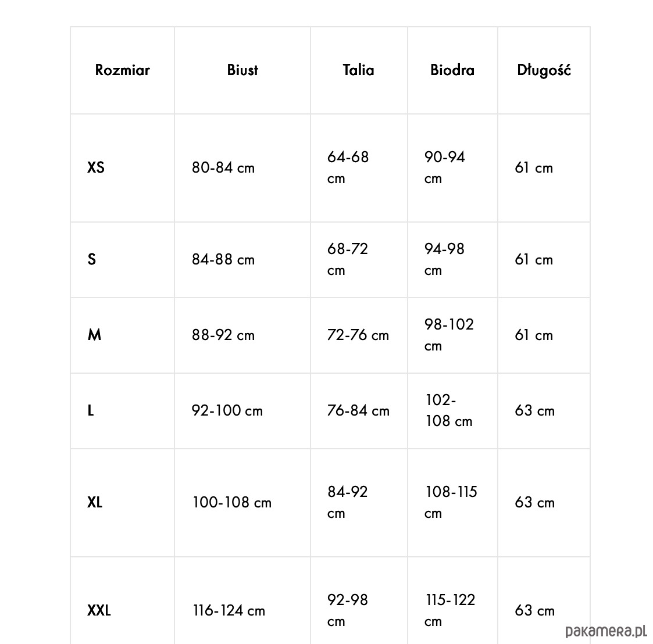Screen dimensions: 653x644
Task: Select the 116-124 cm bust cell
Action: click(229, 611)
